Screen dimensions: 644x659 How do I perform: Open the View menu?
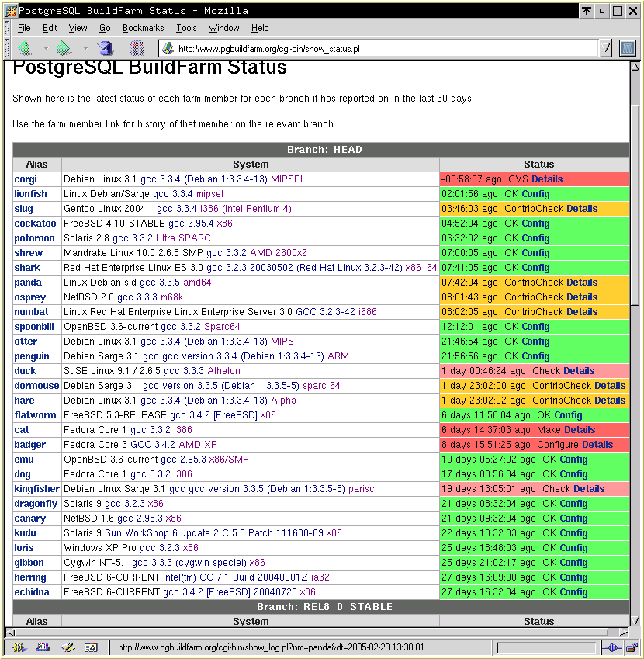click(x=78, y=28)
